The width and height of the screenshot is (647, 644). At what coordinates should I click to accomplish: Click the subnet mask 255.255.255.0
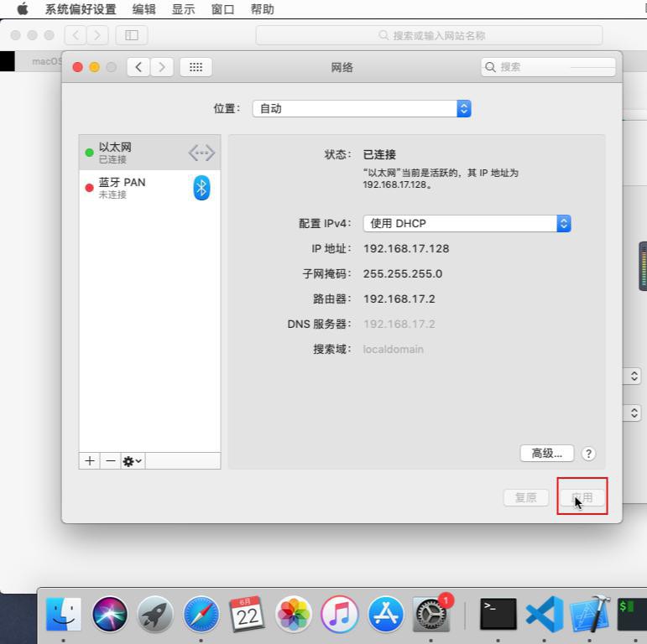(x=403, y=273)
